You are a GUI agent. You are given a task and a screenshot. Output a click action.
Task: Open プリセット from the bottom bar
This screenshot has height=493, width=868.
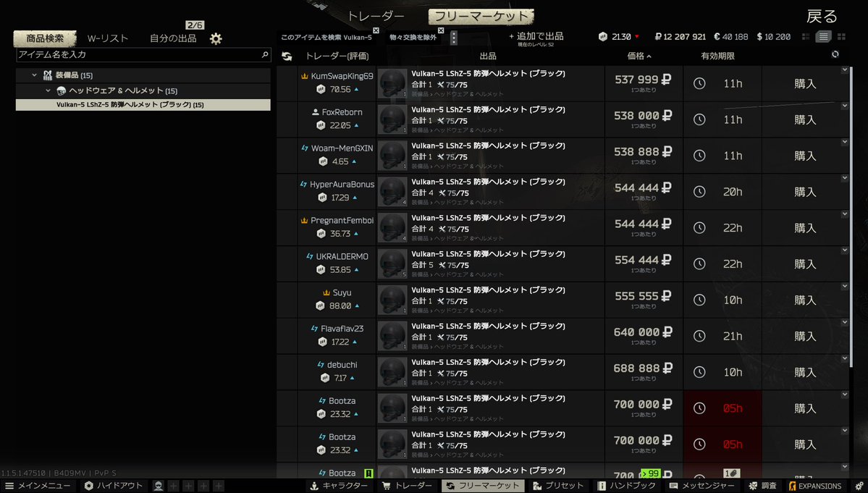coord(558,486)
